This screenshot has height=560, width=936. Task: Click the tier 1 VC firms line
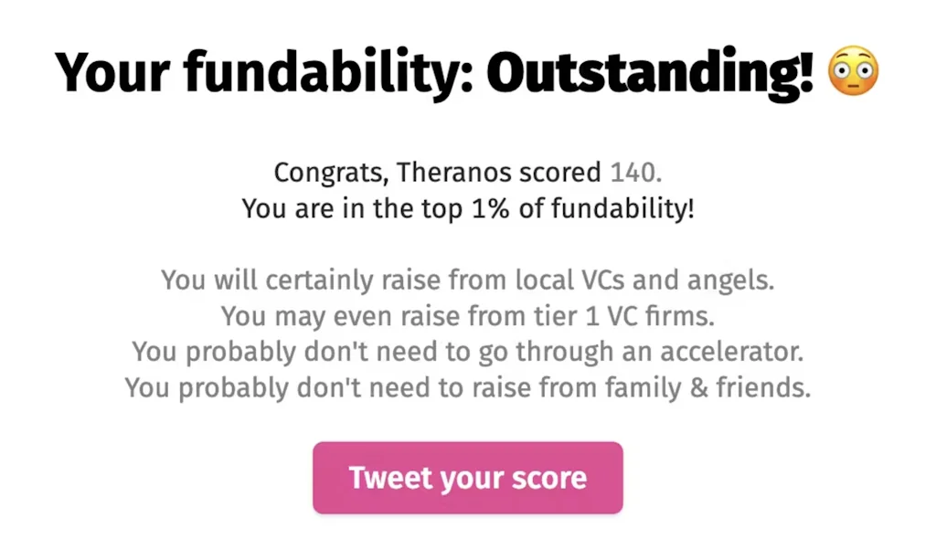tap(468, 316)
